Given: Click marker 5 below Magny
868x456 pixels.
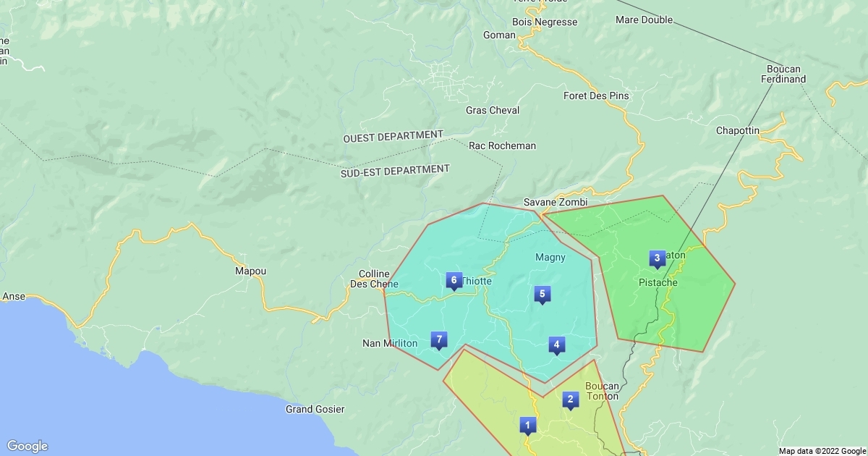Looking at the screenshot, I should pos(542,294).
